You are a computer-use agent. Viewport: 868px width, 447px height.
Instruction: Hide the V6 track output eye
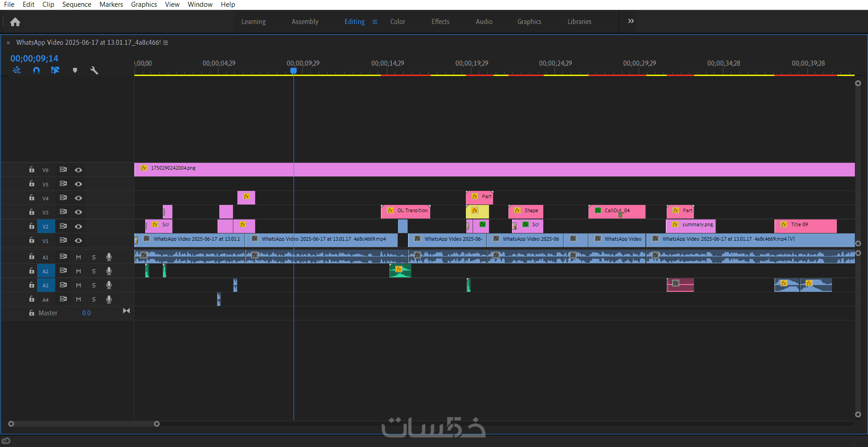coord(78,170)
